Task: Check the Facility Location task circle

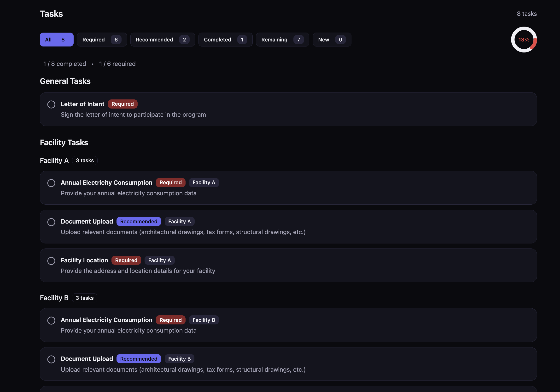Action: pos(51,261)
